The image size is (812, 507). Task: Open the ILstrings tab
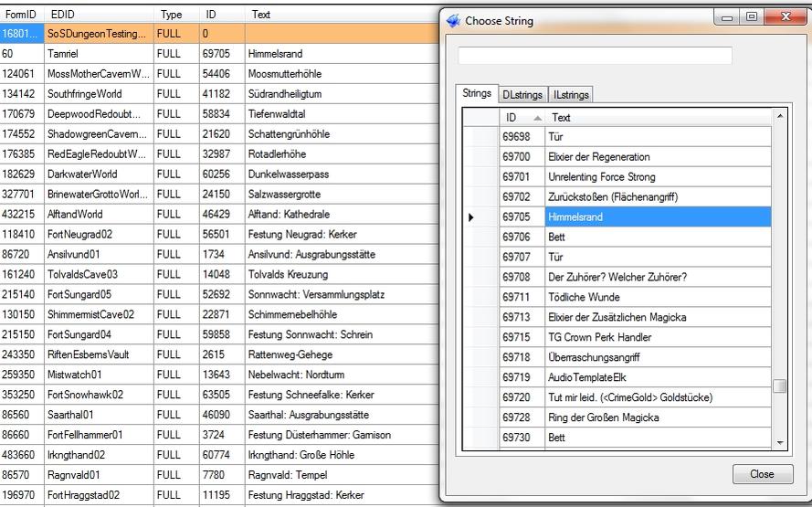click(x=571, y=94)
